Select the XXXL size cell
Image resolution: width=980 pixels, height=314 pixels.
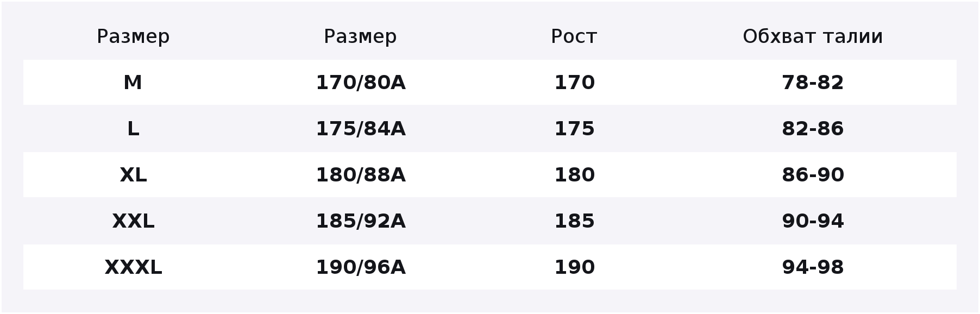pos(133,267)
